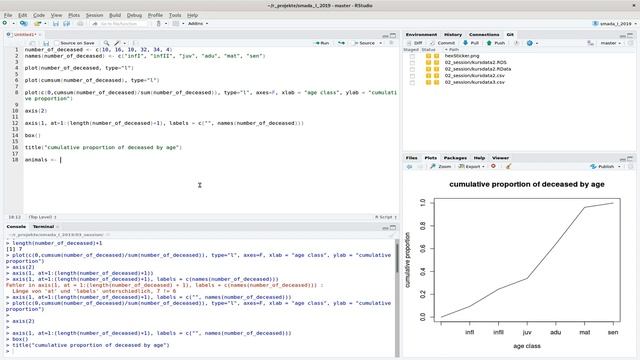Switch to the Packages tab

(455, 158)
